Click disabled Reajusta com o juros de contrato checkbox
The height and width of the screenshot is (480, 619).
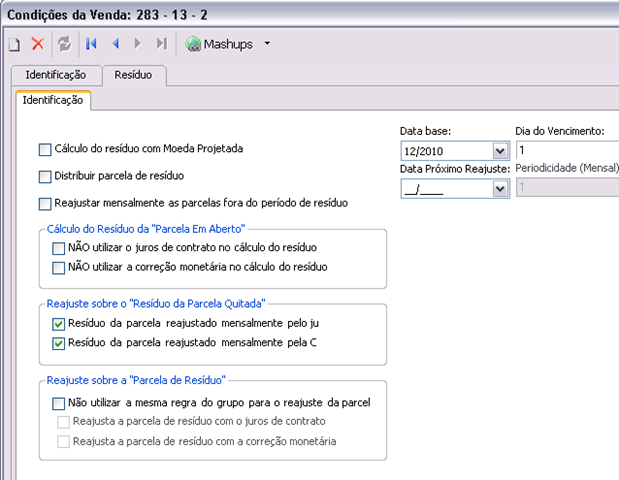[63, 422]
